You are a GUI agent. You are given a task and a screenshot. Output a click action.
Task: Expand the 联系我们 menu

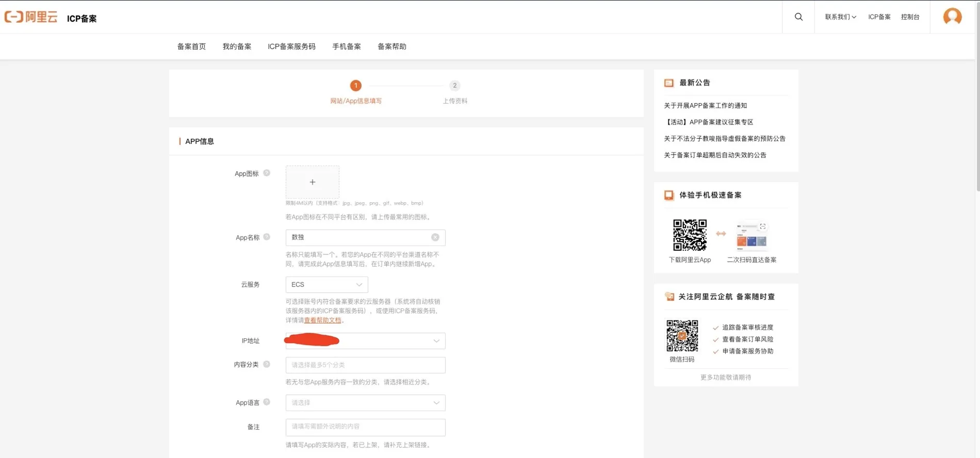tap(840, 17)
